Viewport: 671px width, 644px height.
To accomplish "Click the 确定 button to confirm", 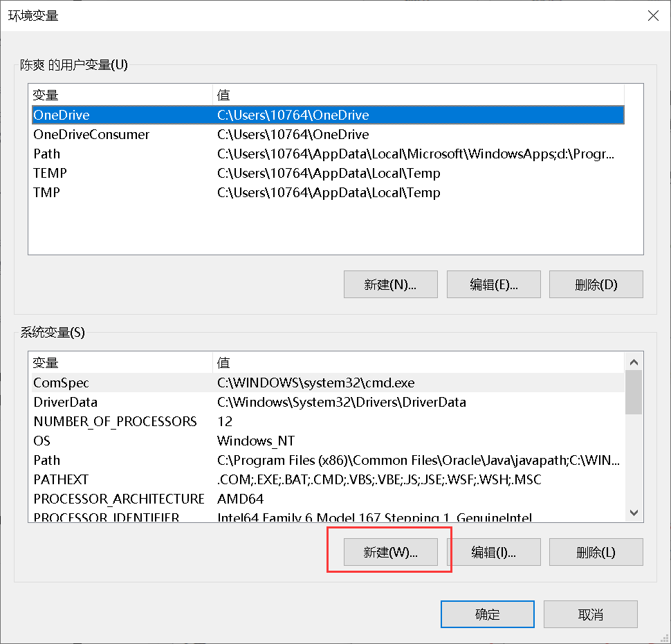I will [487, 614].
